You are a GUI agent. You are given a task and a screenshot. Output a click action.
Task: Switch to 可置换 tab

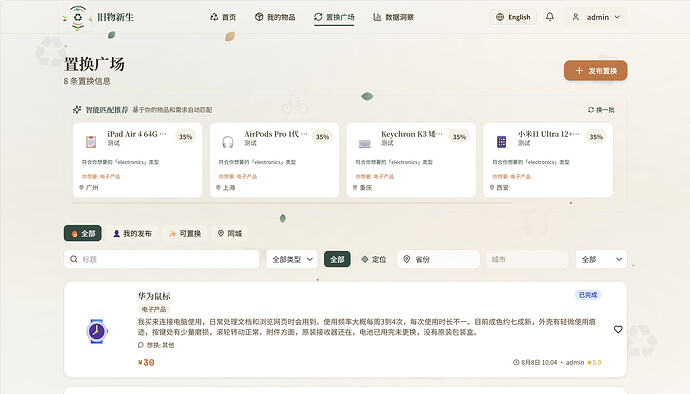[x=185, y=233]
